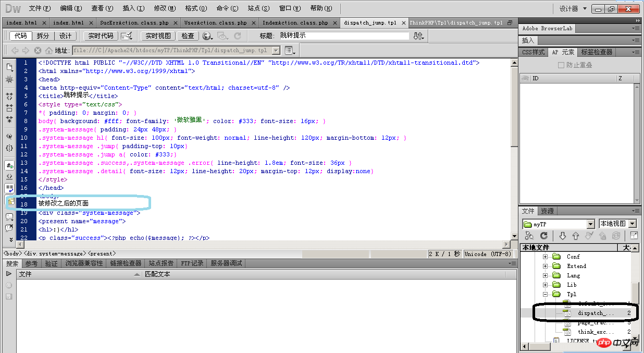Toggle 防止重叠 checkbox in AP elements

(561, 65)
